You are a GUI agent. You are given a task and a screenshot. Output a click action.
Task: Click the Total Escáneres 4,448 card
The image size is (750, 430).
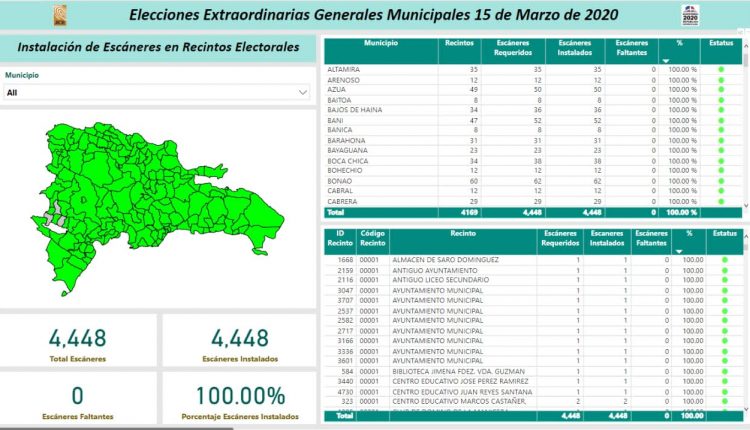point(78,342)
